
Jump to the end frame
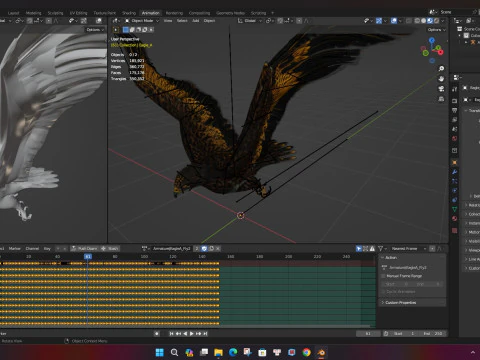pos(205,334)
